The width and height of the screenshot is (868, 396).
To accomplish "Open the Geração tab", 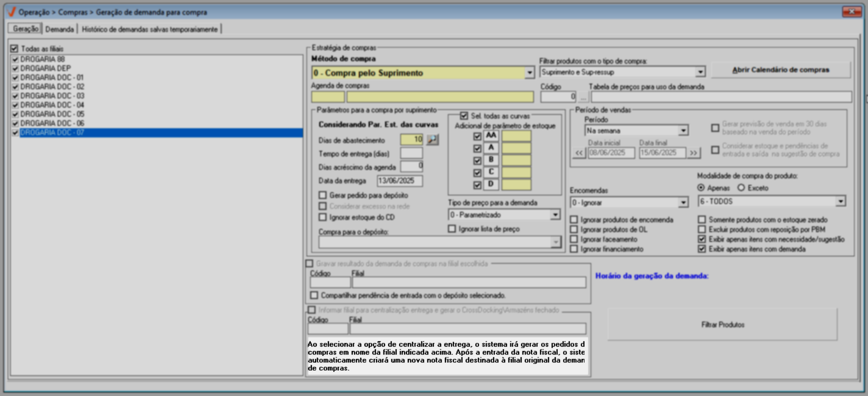I will click(x=25, y=29).
